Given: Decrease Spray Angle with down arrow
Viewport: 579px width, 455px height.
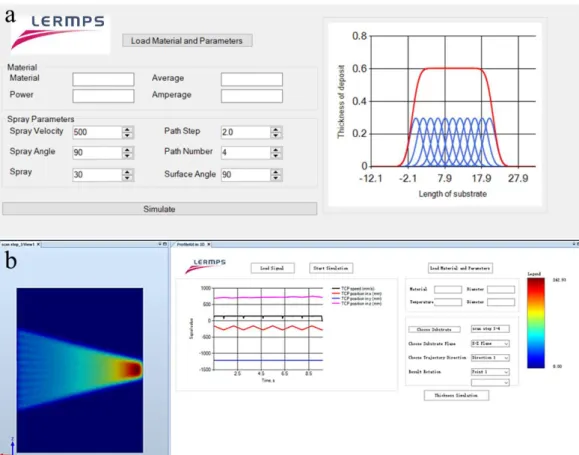Looking at the screenshot, I should (x=128, y=156).
